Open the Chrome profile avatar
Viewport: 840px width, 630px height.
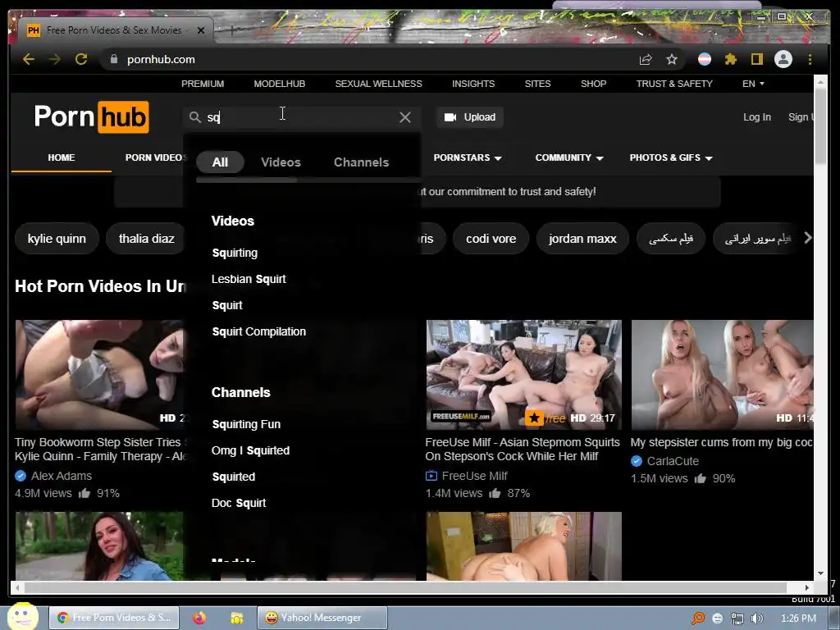(783, 59)
